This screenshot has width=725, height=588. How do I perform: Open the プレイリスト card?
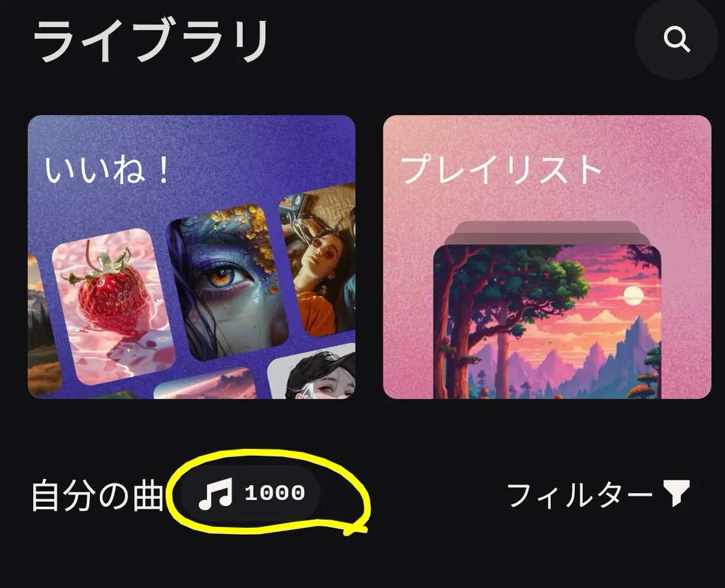[547, 257]
